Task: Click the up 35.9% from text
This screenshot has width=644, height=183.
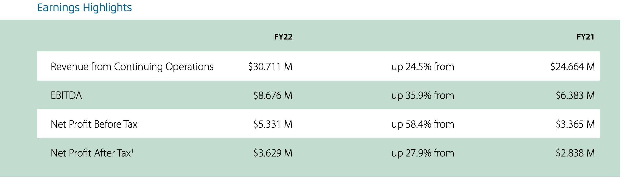Action: click(423, 96)
